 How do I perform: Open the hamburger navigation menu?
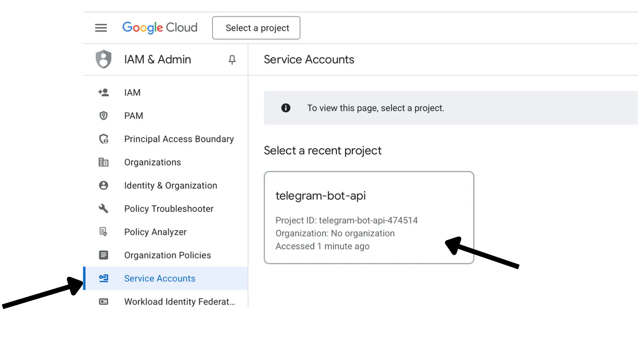pos(101,28)
